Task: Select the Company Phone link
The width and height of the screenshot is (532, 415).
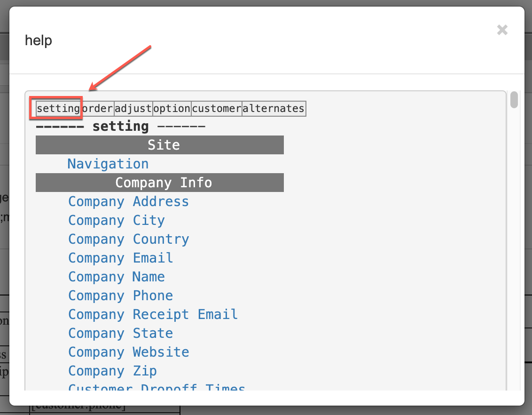Action: (x=120, y=296)
